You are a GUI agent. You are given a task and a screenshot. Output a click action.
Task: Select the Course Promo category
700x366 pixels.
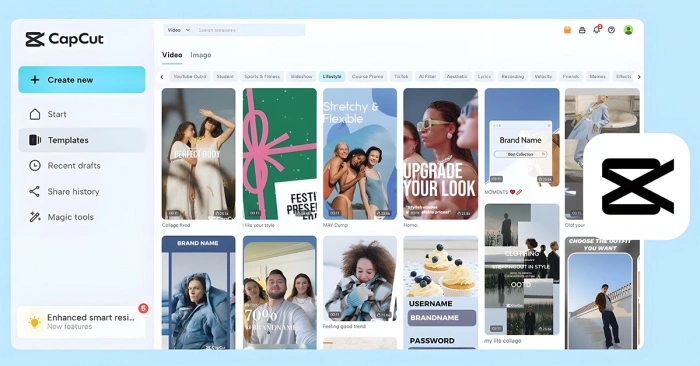pos(367,77)
